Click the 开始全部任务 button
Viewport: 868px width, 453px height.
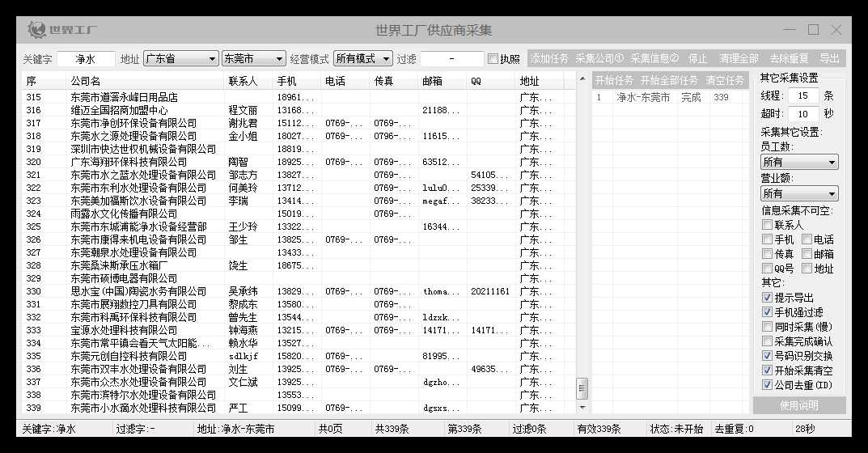pyautogui.click(x=669, y=81)
